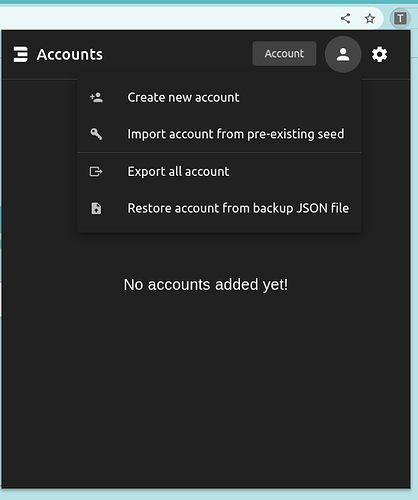Image resolution: width=418 pixels, height=500 pixels.
Task: Click the key icon for seed import
Action: (x=96, y=134)
